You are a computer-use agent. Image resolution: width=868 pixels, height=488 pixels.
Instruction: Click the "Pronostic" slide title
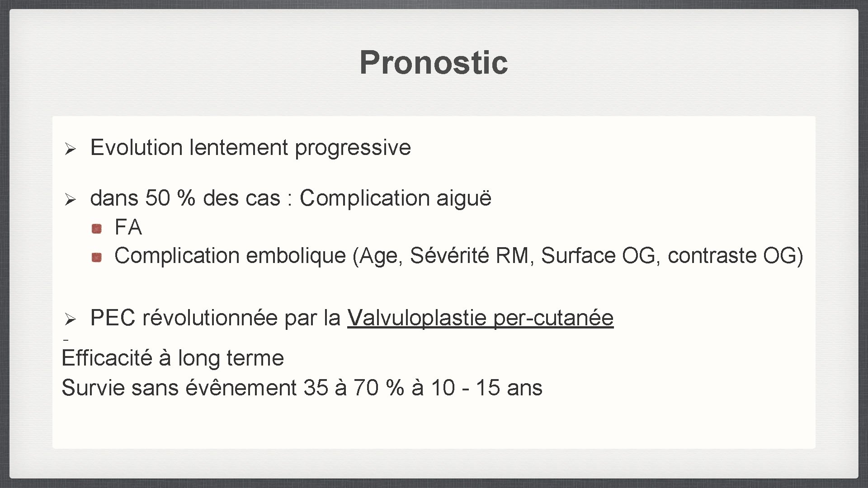434,62
